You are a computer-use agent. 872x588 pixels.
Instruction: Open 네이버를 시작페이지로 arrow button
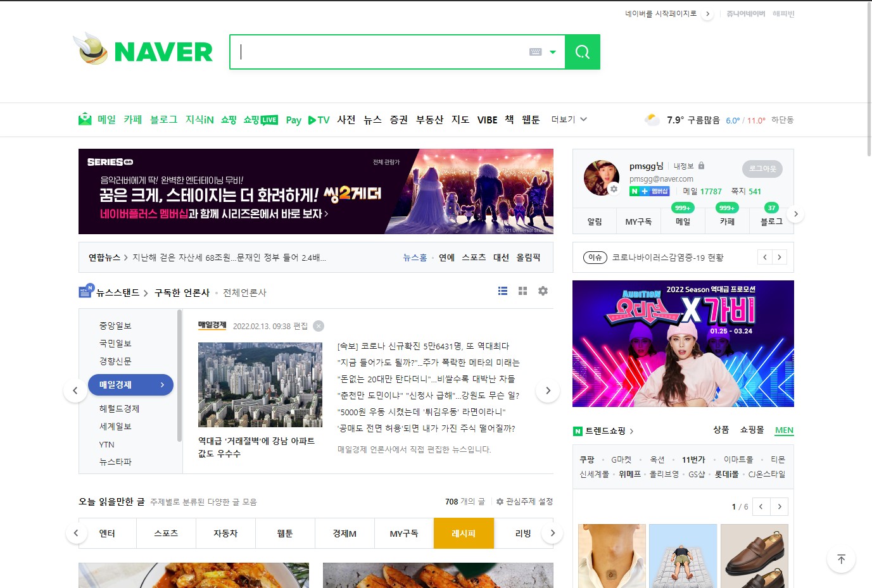click(708, 14)
